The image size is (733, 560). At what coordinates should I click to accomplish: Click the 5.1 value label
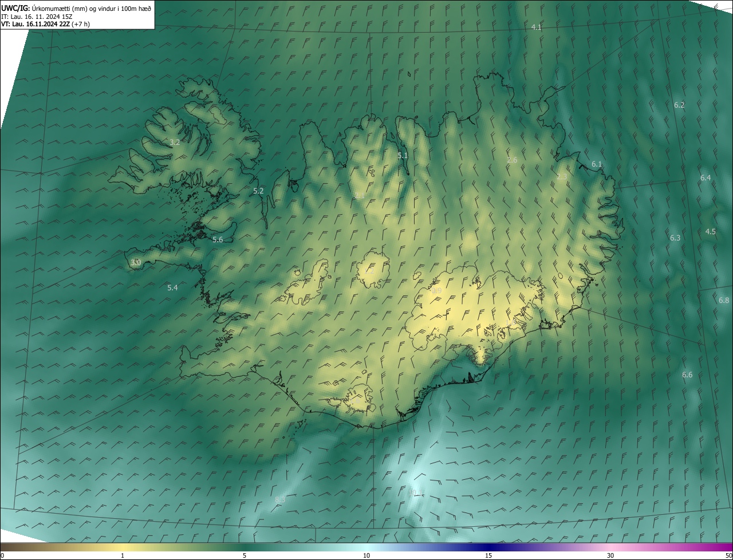(403, 155)
